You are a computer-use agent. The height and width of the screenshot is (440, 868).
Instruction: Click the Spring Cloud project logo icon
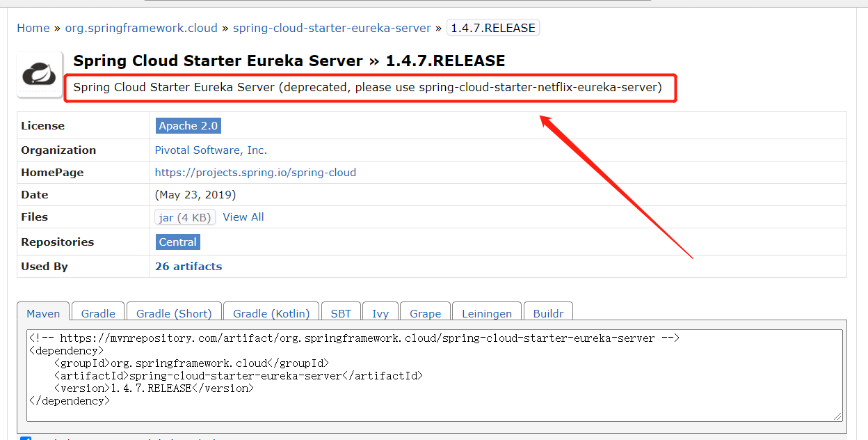(x=39, y=73)
